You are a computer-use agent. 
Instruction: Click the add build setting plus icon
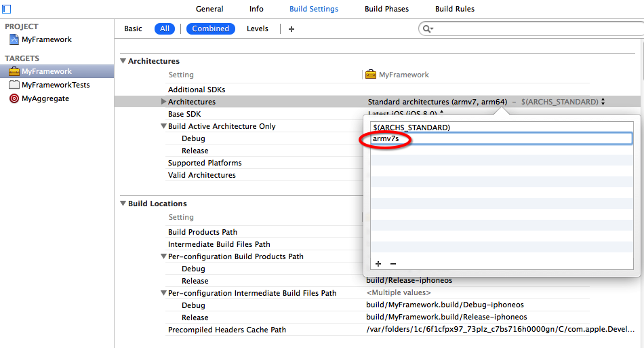tap(291, 28)
